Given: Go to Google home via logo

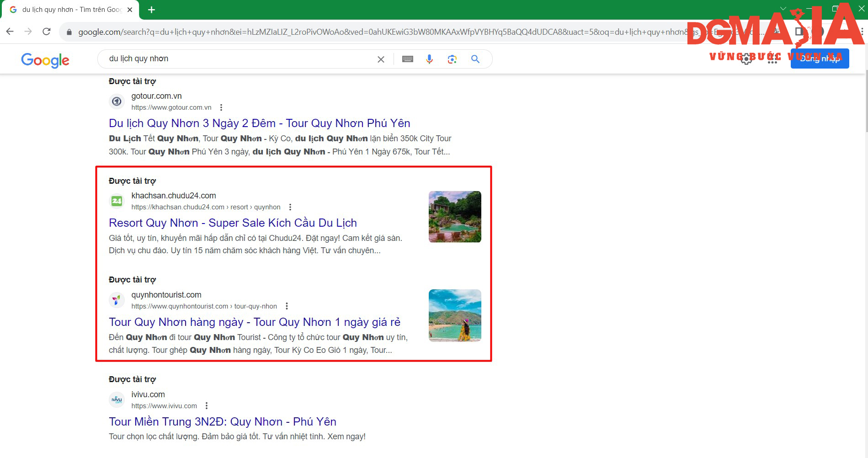Looking at the screenshot, I should pos(45,60).
